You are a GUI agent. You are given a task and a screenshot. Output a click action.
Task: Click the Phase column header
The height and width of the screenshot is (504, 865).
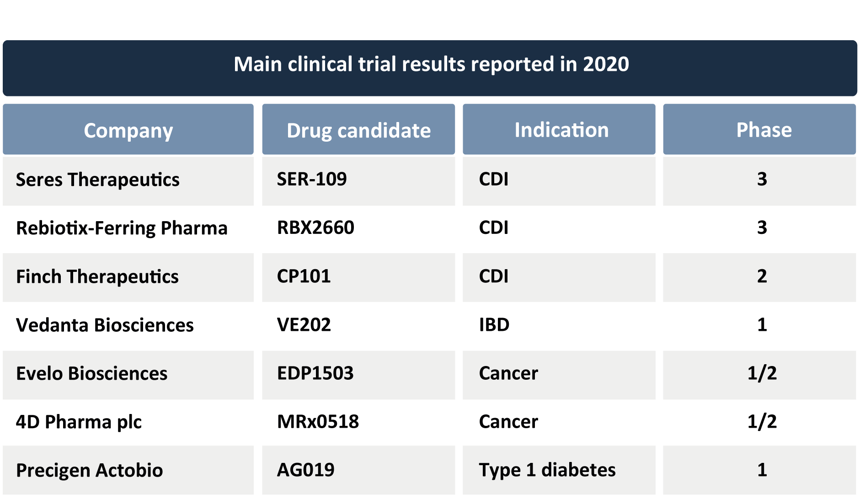(764, 130)
